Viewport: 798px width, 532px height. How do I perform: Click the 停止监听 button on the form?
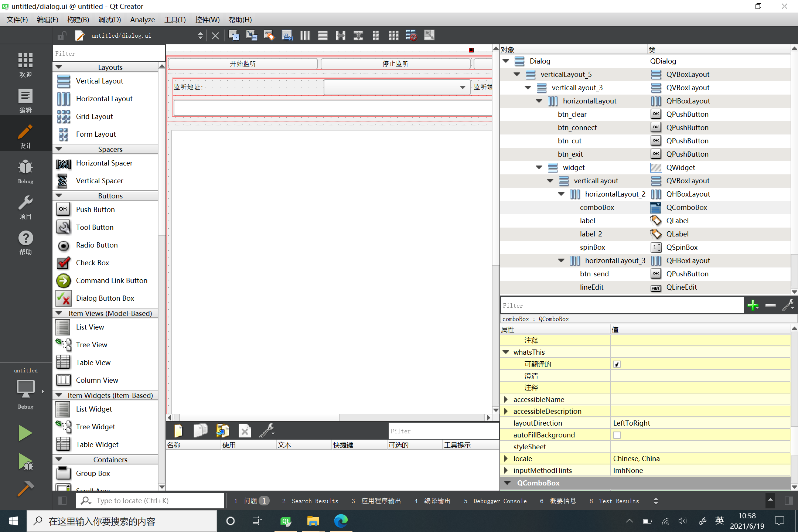point(395,64)
